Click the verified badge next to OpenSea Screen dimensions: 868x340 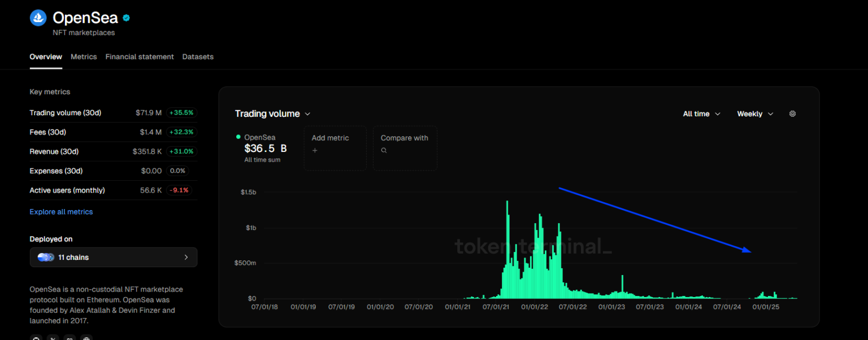tap(125, 17)
